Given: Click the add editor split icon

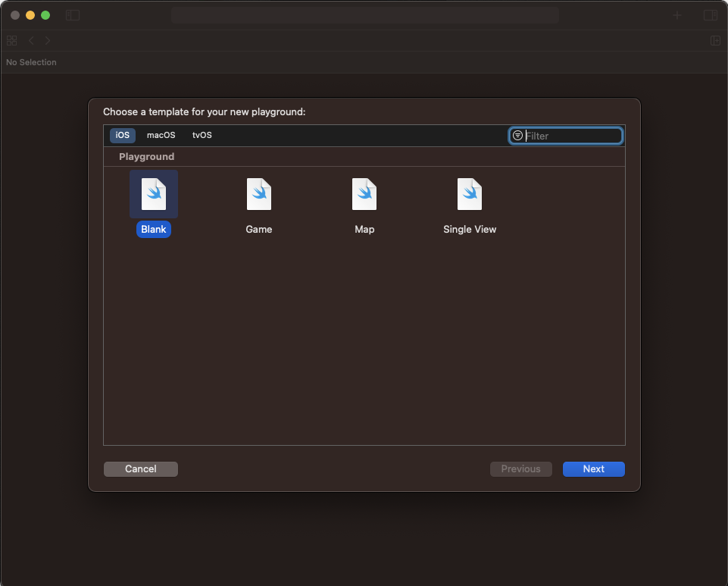Looking at the screenshot, I should click(x=715, y=41).
